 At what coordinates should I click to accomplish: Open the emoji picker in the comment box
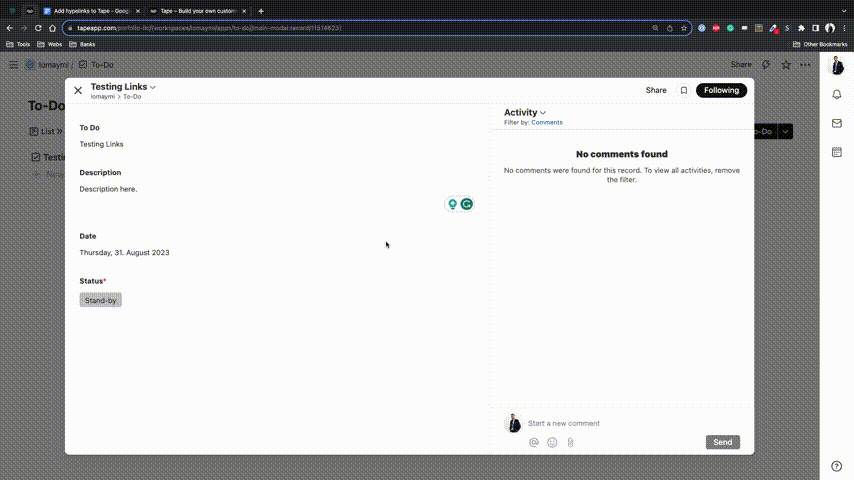click(552, 442)
